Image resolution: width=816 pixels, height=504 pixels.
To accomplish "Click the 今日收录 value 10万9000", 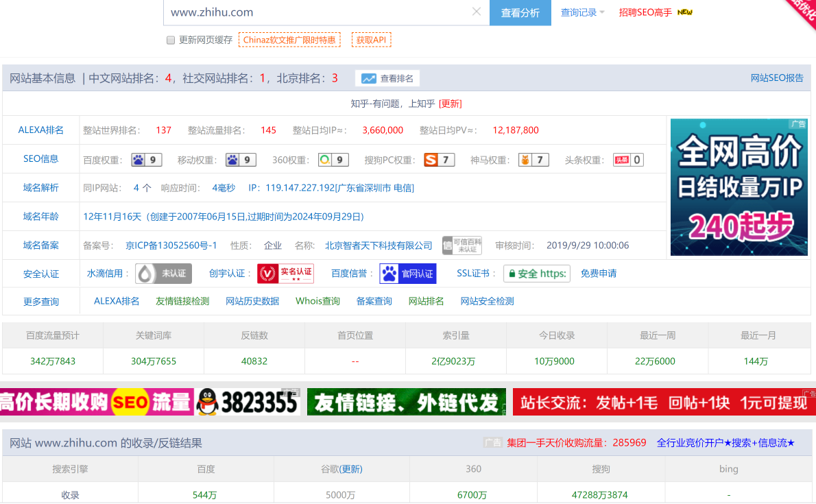I will coord(554,361).
